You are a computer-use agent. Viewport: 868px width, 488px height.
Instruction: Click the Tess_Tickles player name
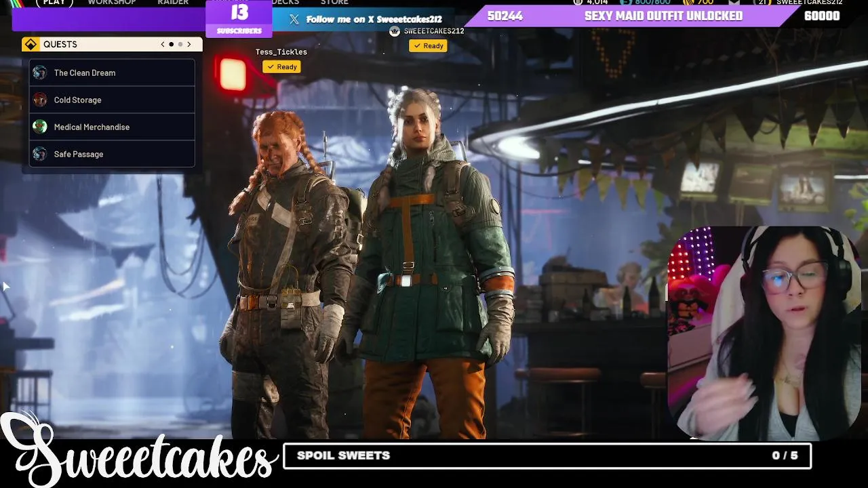(x=281, y=52)
